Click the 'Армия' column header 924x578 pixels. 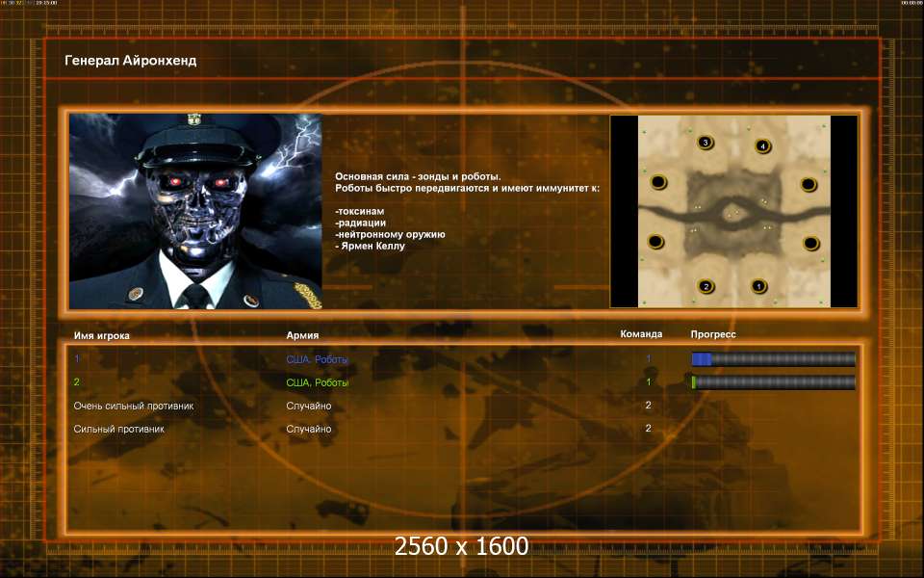302,335
